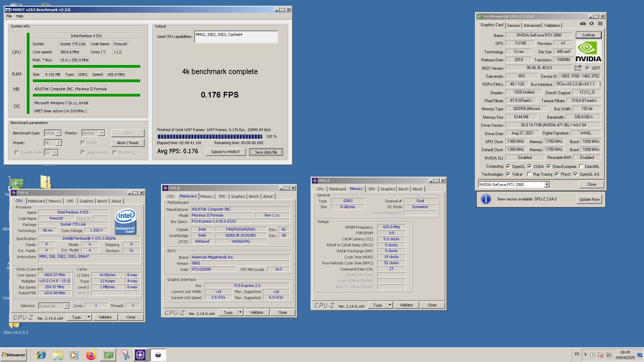Show hidden tray icons arrow

tap(585, 355)
